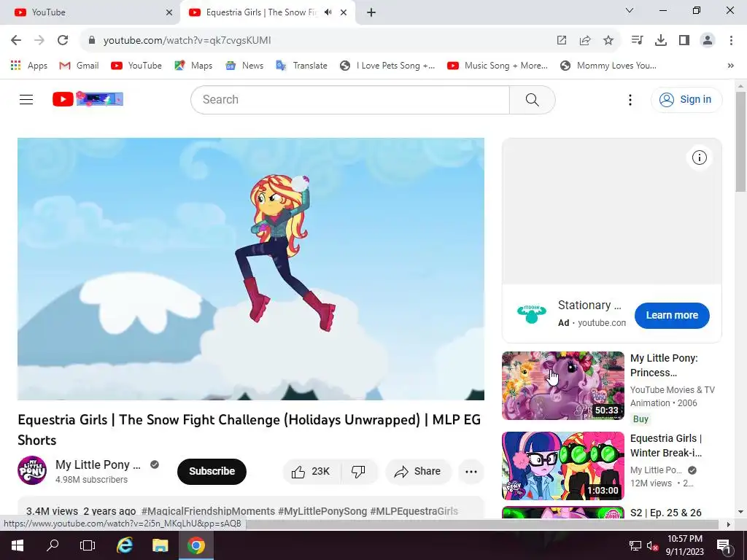The height and width of the screenshot is (560, 747).
Task: Click the Sign in button
Action: [686, 99]
